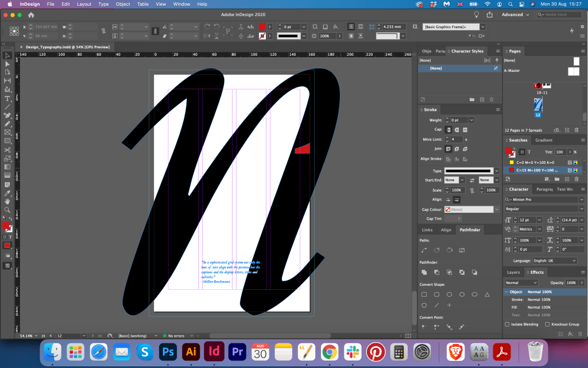Screen dimensions: 588x368
Task: Select the Type tool in toolbox
Action: pyautogui.click(x=7, y=98)
